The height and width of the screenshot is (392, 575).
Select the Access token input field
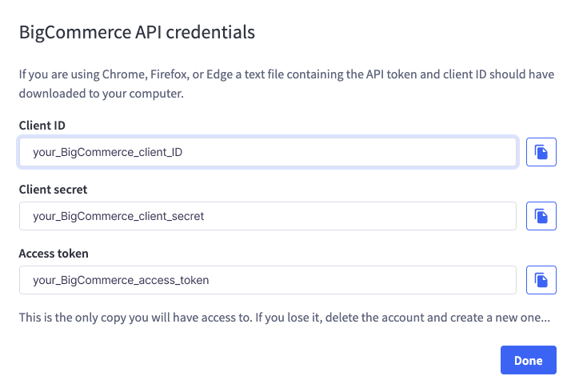point(268,280)
